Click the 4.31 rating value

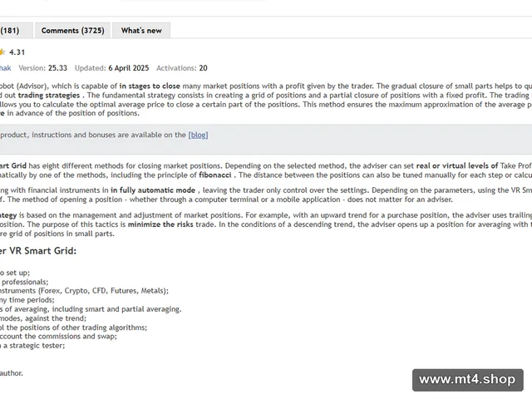(17, 52)
